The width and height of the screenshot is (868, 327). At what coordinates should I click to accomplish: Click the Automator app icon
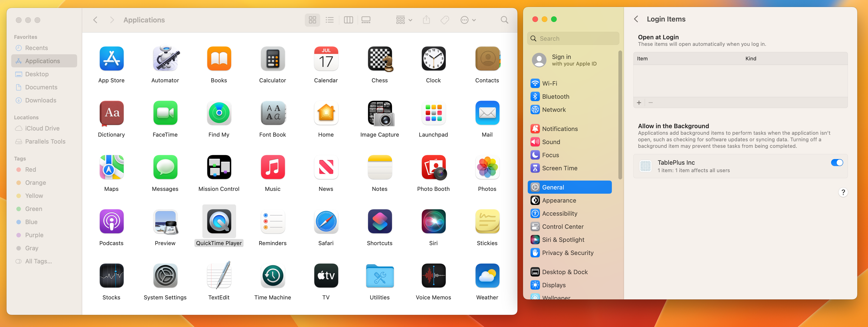[x=165, y=59]
